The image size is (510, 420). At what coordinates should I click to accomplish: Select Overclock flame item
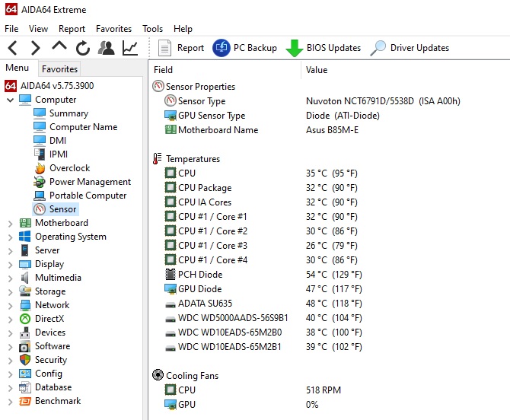click(62, 168)
